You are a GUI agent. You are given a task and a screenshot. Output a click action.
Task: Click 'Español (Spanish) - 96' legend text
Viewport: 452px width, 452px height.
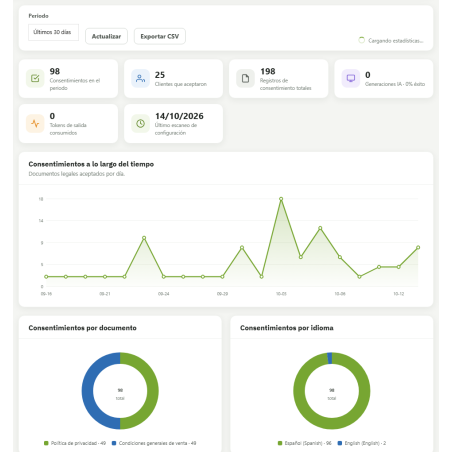tap(308, 443)
